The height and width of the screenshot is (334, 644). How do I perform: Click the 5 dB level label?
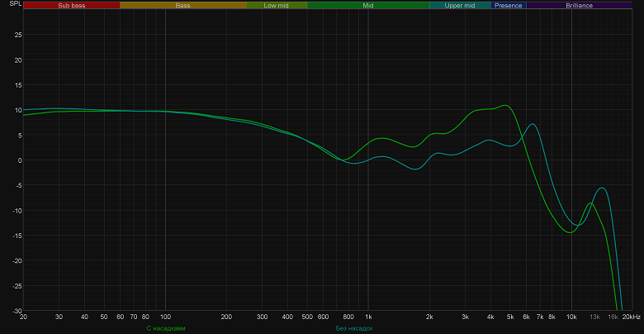[x=20, y=135]
